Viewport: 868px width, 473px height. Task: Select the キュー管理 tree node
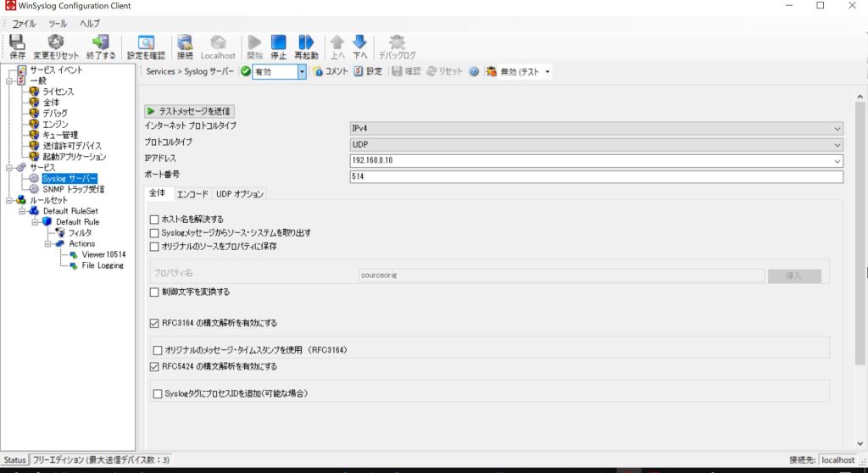point(60,135)
